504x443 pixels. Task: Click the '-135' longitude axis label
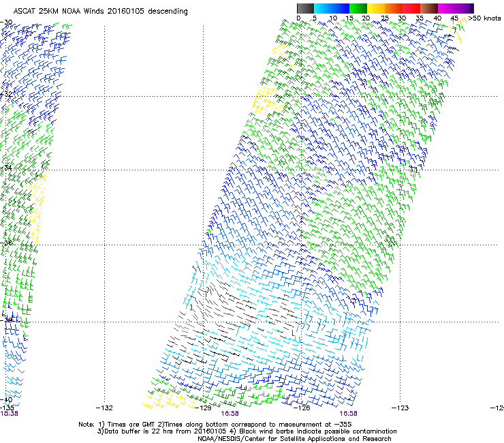click(7, 408)
